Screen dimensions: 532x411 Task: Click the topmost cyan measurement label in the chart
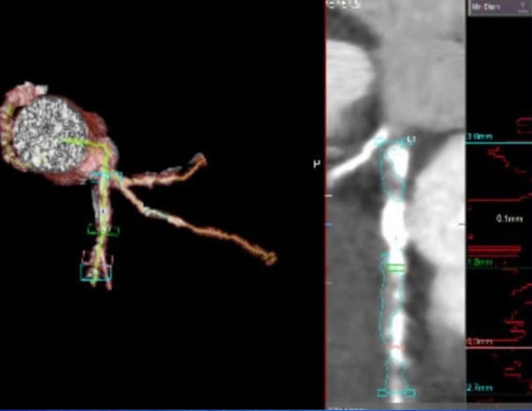click(x=480, y=137)
